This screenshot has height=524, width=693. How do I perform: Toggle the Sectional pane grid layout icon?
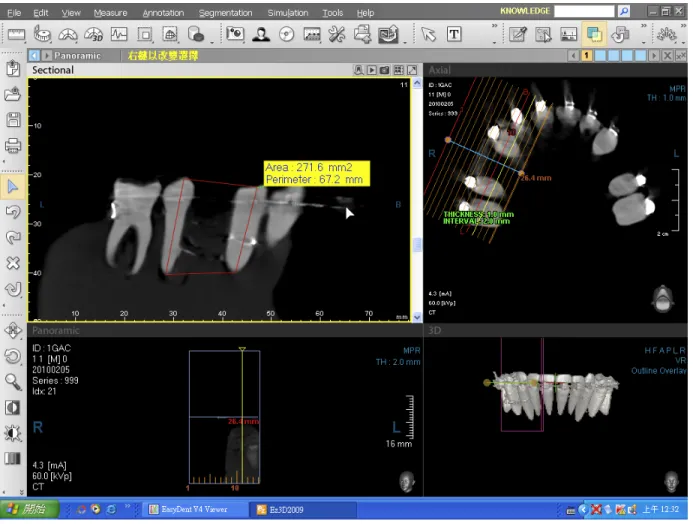[399, 70]
